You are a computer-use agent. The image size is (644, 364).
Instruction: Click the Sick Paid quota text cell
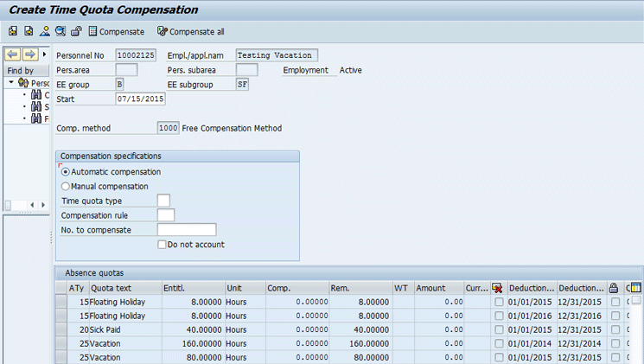(125, 329)
